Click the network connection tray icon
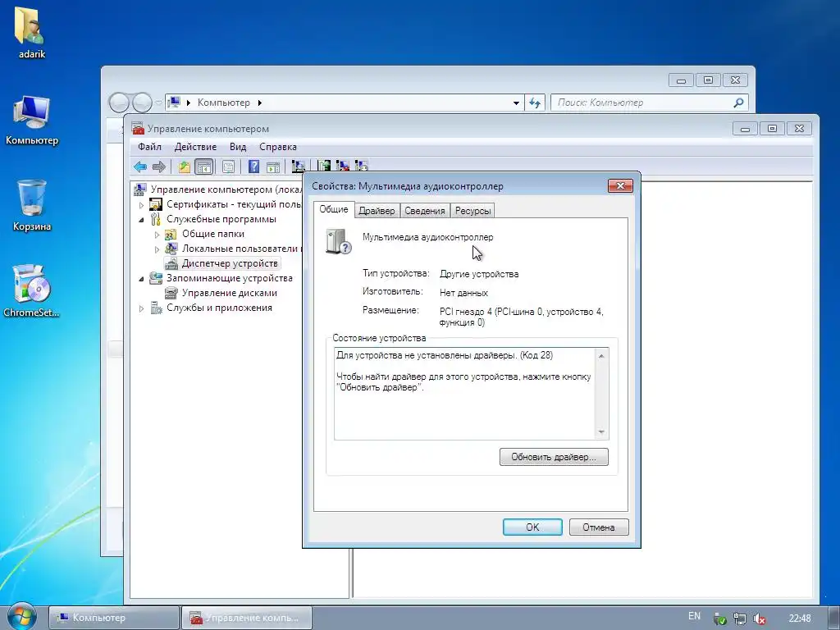 tap(740, 619)
